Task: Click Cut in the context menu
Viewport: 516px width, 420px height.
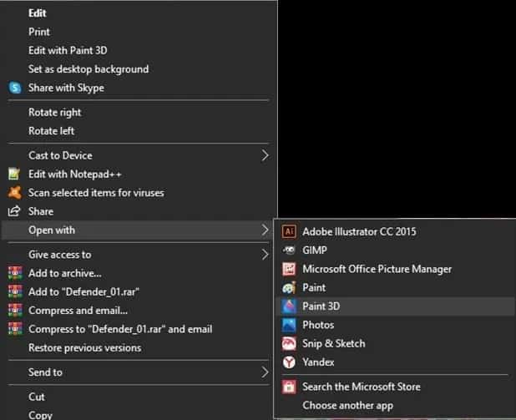Action: [37, 397]
